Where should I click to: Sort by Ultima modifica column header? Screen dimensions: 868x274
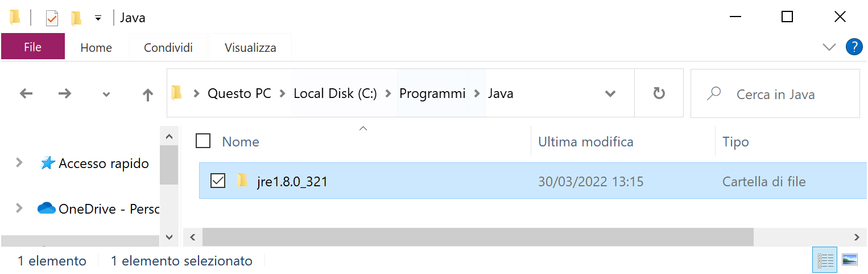586,141
